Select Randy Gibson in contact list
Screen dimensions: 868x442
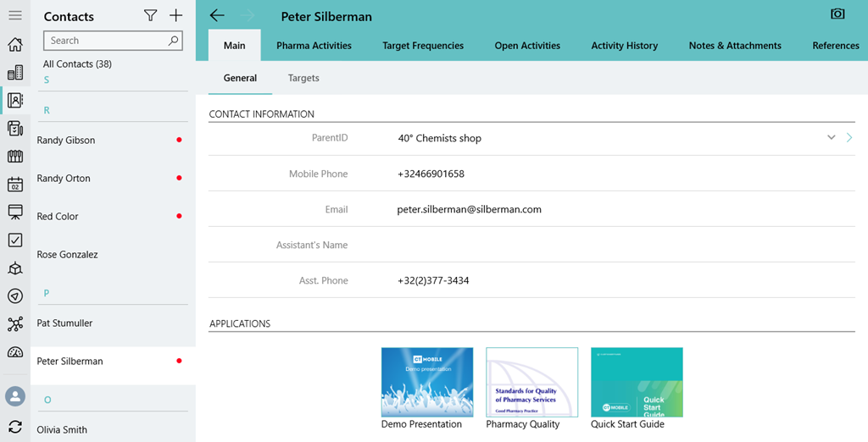pos(66,141)
